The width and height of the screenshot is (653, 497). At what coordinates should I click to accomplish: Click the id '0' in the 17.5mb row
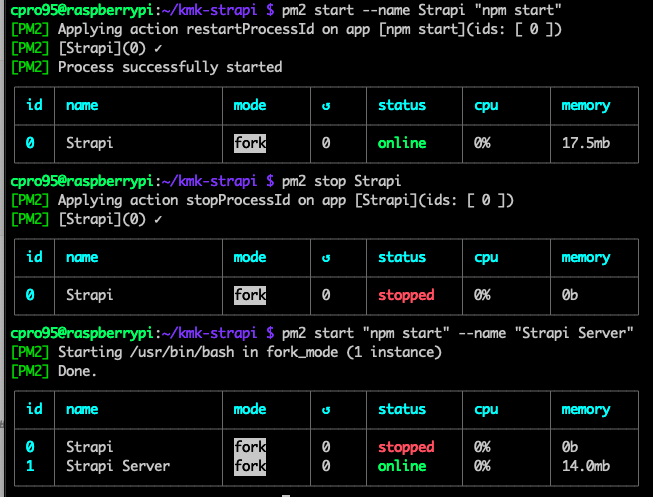click(x=30, y=143)
